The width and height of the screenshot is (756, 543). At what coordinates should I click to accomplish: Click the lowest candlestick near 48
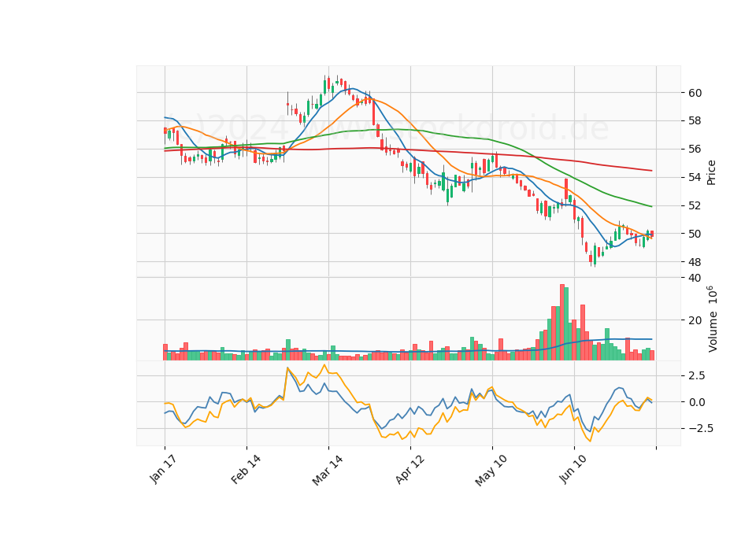pos(595,255)
